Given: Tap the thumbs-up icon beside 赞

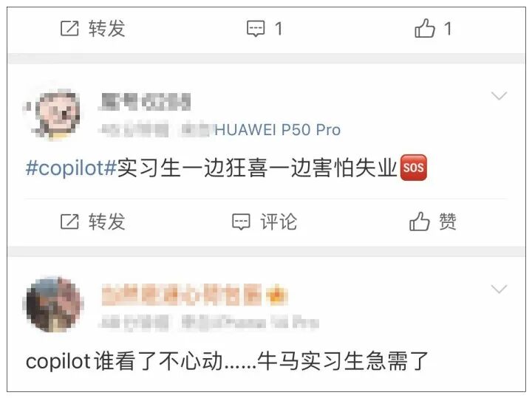Looking at the screenshot, I should pyautogui.click(x=420, y=222).
